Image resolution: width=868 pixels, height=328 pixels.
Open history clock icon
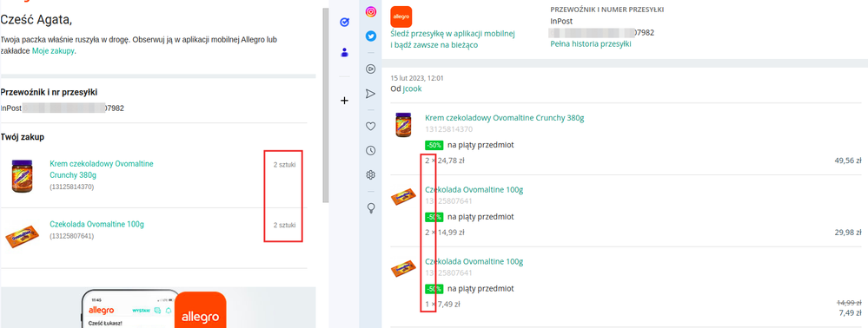coord(371,150)
